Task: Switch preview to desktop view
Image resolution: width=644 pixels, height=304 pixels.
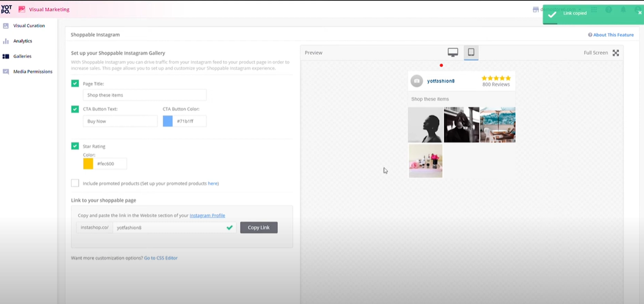Action: click(x=453, y=52)
